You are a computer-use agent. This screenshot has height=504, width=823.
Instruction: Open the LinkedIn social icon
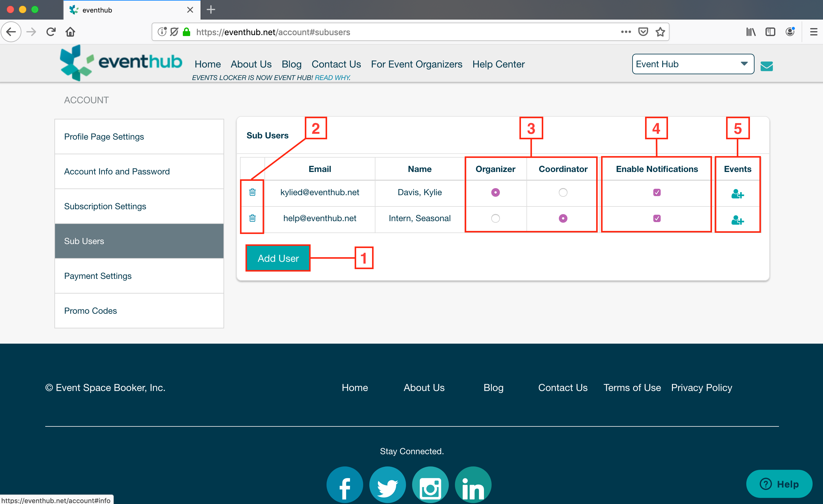(x=473, y=486)
